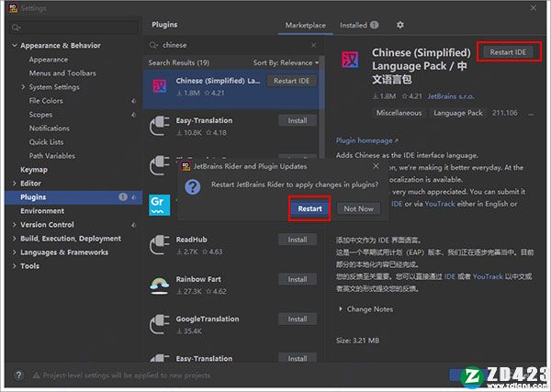The height and width of the screenshot is (392, 551).
Task: Expand Languages & Frameworks section
Action: (15, 252)
